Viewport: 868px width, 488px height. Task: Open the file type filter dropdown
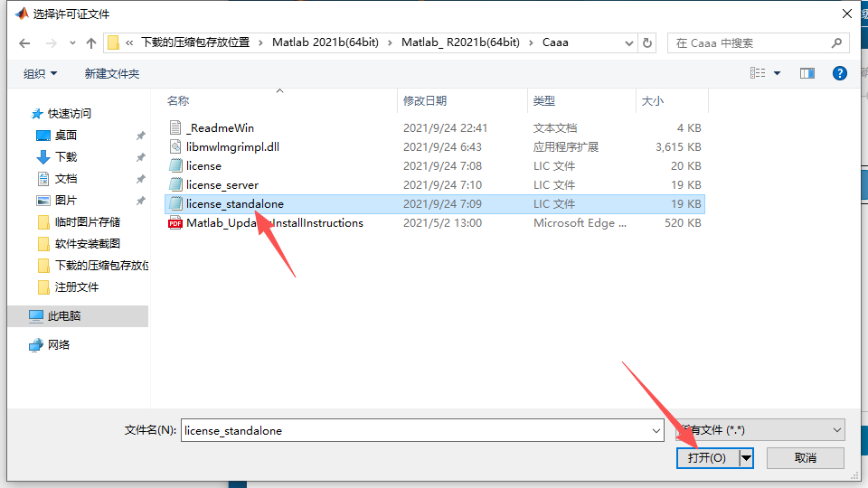[760, 430]
